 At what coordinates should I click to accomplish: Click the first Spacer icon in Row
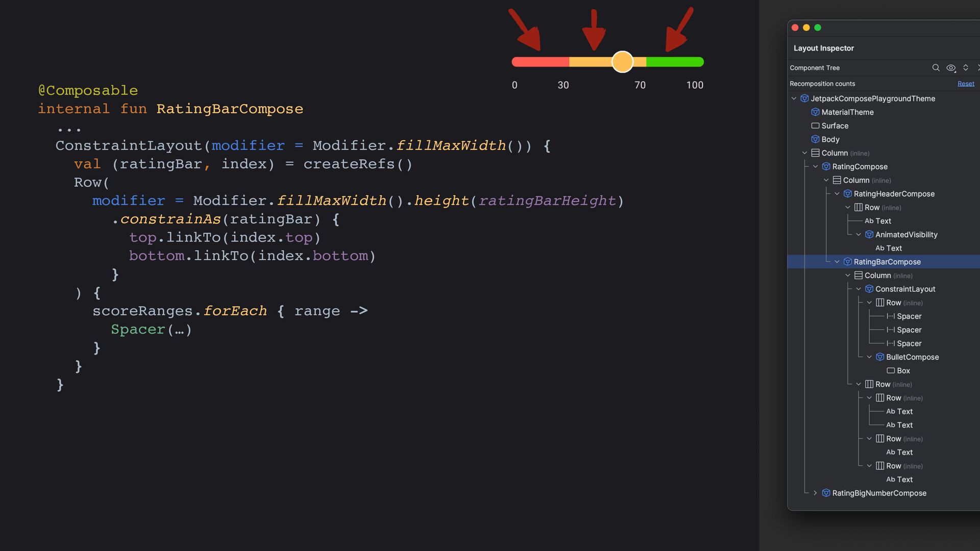pos(891,316)
